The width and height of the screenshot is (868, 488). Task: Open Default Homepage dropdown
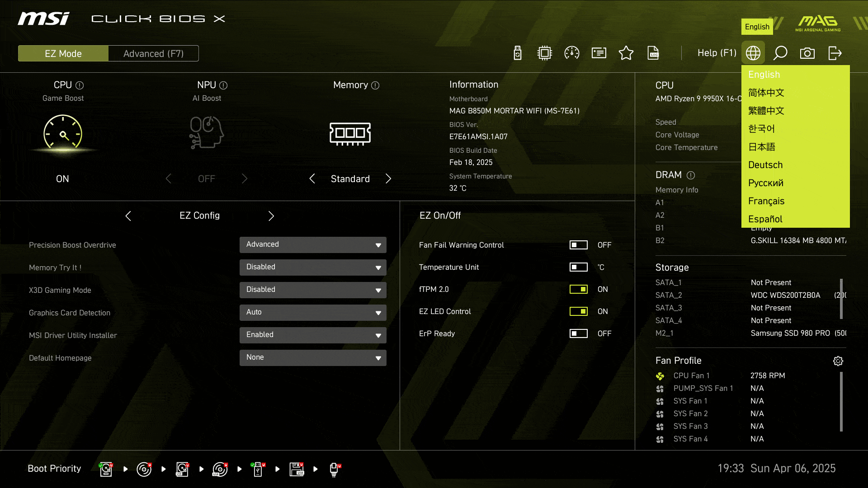pos(313,358)
